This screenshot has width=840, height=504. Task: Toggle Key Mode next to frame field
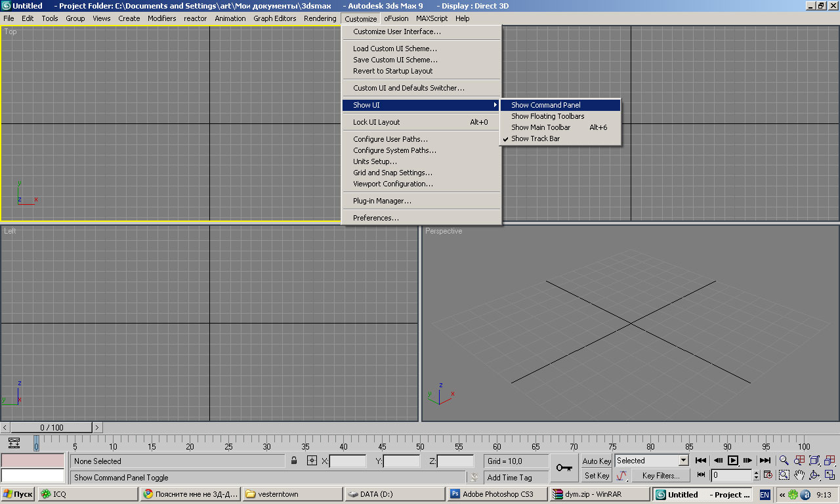[x=701, y=475]
